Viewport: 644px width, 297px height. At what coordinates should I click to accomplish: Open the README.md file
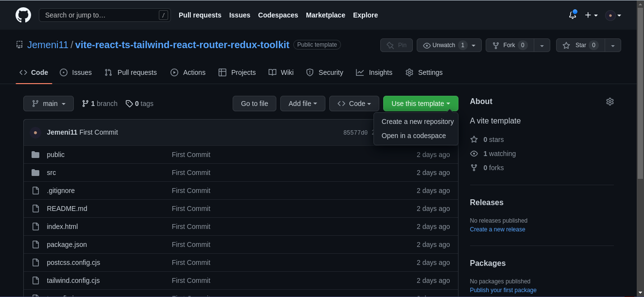click(x=67, y=209)
